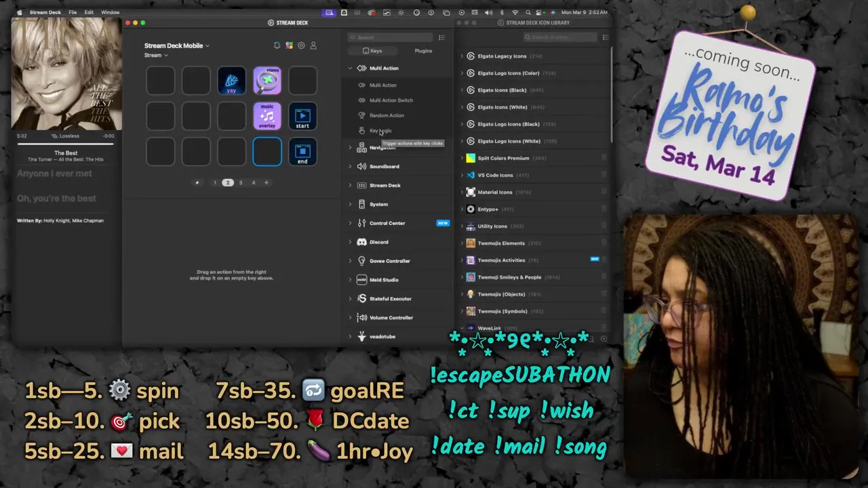Expand the Soundboard category

click(x=351, y=166)
